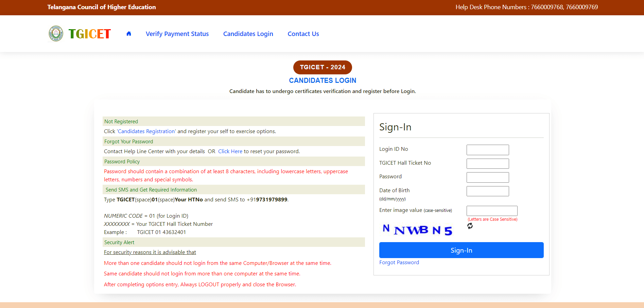644x308 pixels.
Task: Click the blue Sign-In button
Action: coord(461,250)
